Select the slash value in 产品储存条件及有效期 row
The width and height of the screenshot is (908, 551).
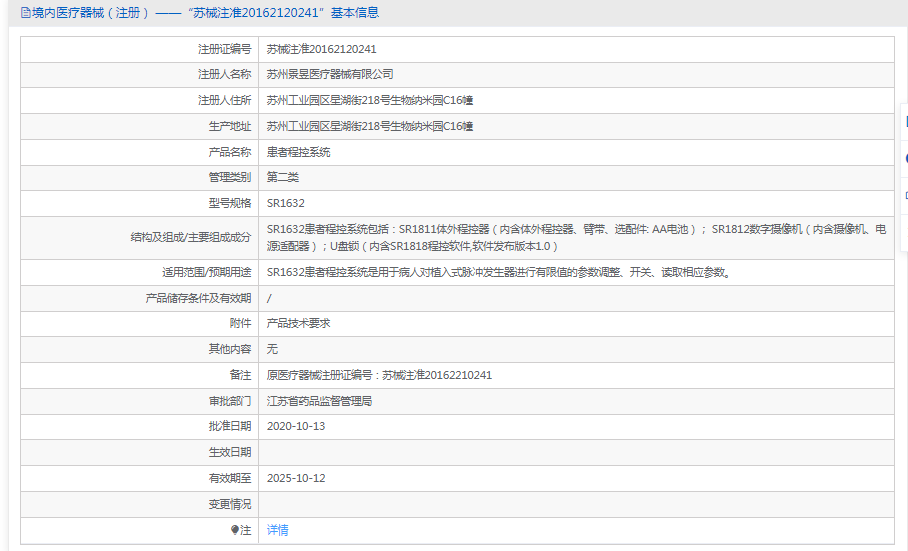click(269, 298)
